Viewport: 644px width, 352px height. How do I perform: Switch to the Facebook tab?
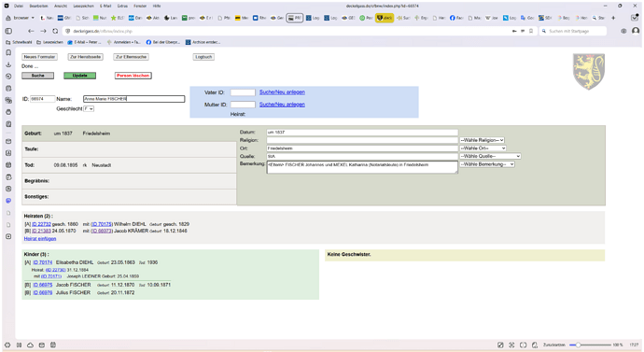pos(455,18)
